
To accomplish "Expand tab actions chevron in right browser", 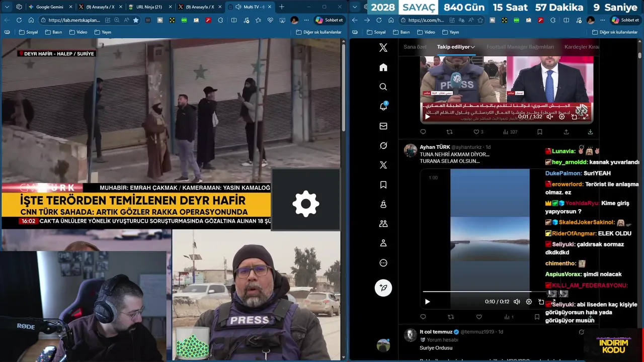I will pyautogui.click(x=356, y=7).
